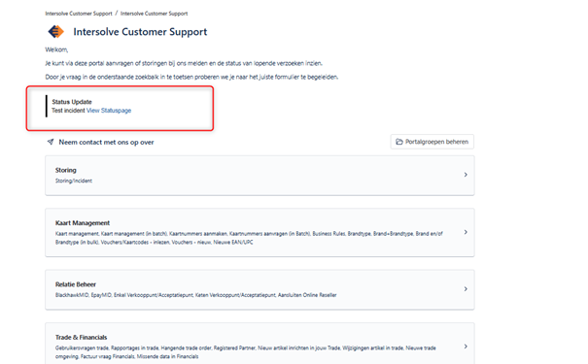This screenshot has height=364, width=588.
Task: Click the Neem contact met ons op over heading
Action: (x=106, y=142)
